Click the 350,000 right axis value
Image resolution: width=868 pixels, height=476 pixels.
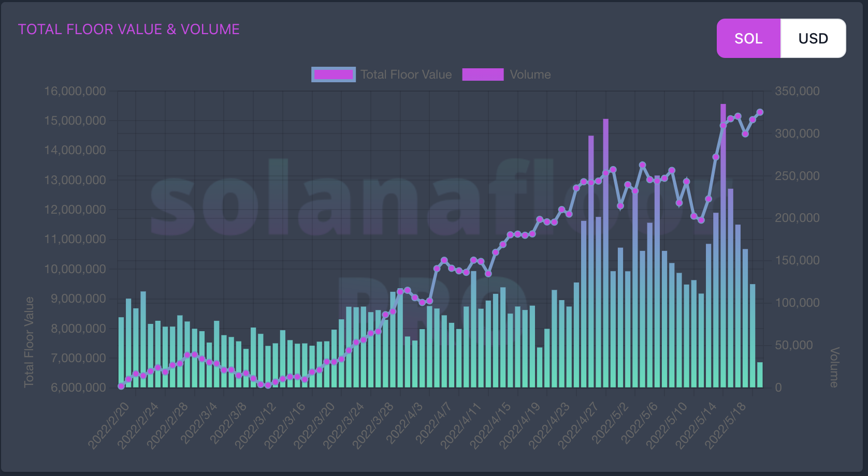coord(797,91)
